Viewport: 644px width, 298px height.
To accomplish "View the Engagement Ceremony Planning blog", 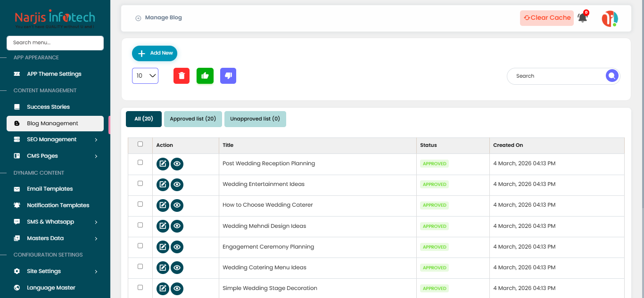I will (x=177, y=247).
